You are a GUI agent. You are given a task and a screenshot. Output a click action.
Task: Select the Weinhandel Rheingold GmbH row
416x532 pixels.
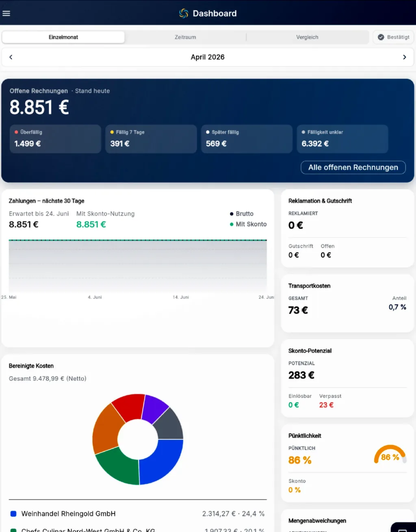point(138,514)
